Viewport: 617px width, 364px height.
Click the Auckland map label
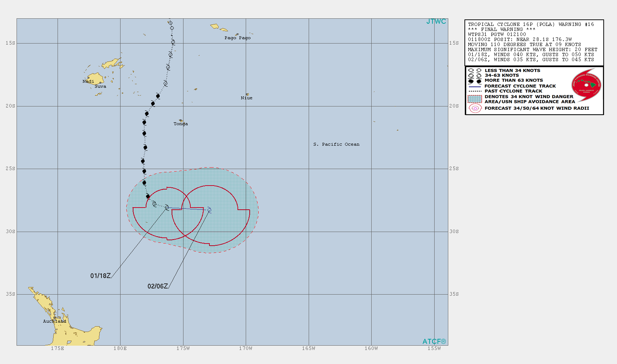click(x=55, y=321)
